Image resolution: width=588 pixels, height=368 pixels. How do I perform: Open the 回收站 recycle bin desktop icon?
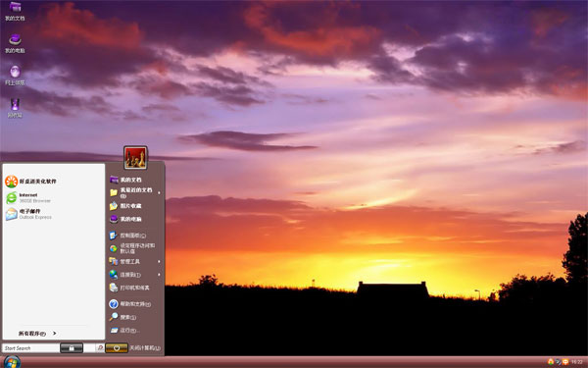tap(15, 108)
